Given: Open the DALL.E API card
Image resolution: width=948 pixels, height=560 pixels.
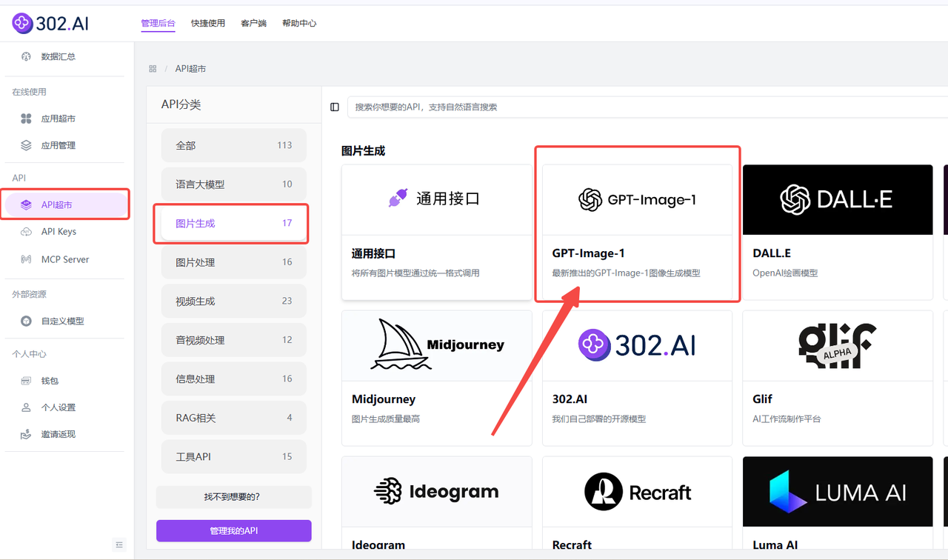Looking at the screenshot, I should point(838,232).
